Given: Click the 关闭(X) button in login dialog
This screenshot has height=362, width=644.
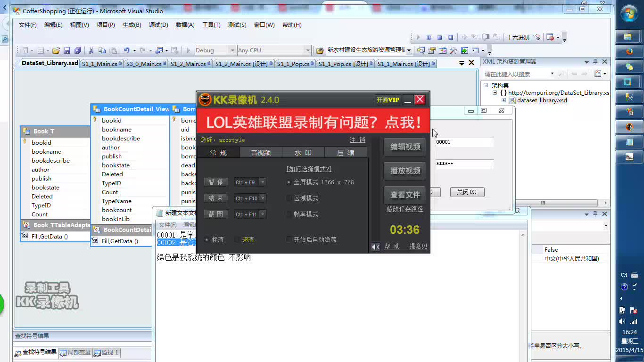Looking at the screenshot, I should (x=467, y=192).
